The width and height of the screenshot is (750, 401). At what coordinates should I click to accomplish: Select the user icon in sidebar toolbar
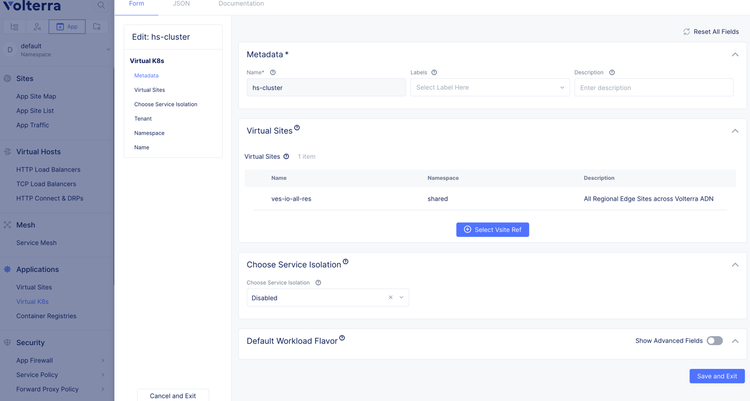coord(37,27)
